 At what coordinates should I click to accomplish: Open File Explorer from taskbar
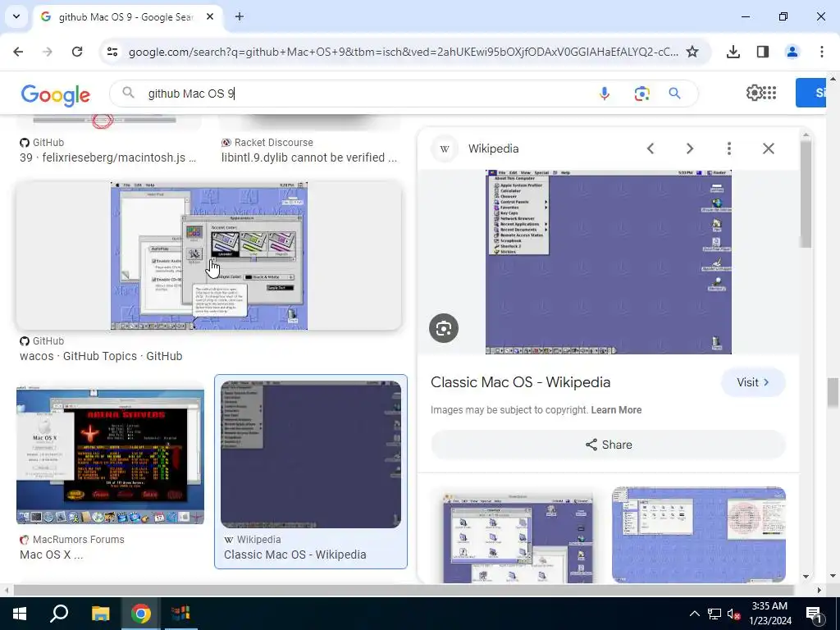point(100,614)
